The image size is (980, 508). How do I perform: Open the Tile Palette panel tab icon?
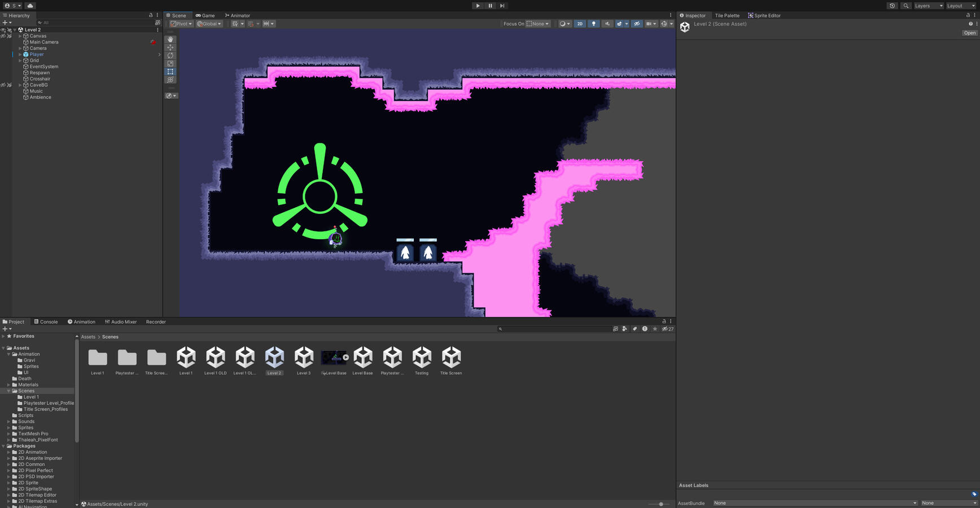(x=727, y=15)
